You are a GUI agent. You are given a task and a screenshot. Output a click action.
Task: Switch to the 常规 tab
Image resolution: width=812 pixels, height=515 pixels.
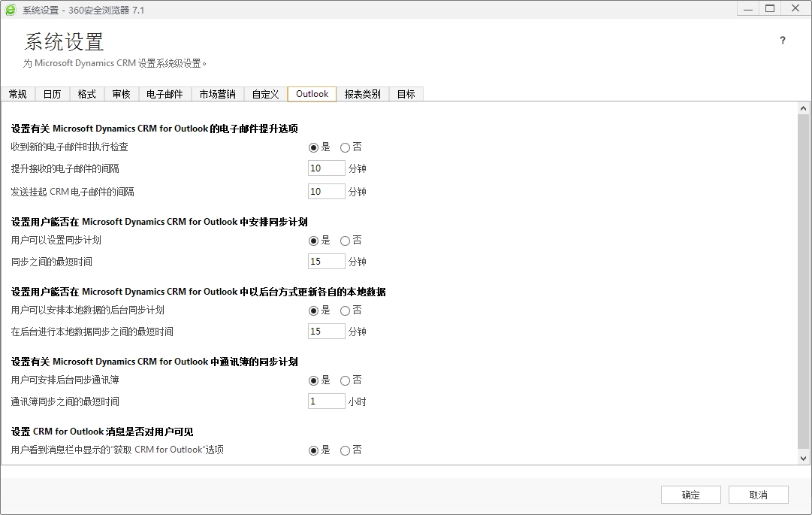(17, 94)
